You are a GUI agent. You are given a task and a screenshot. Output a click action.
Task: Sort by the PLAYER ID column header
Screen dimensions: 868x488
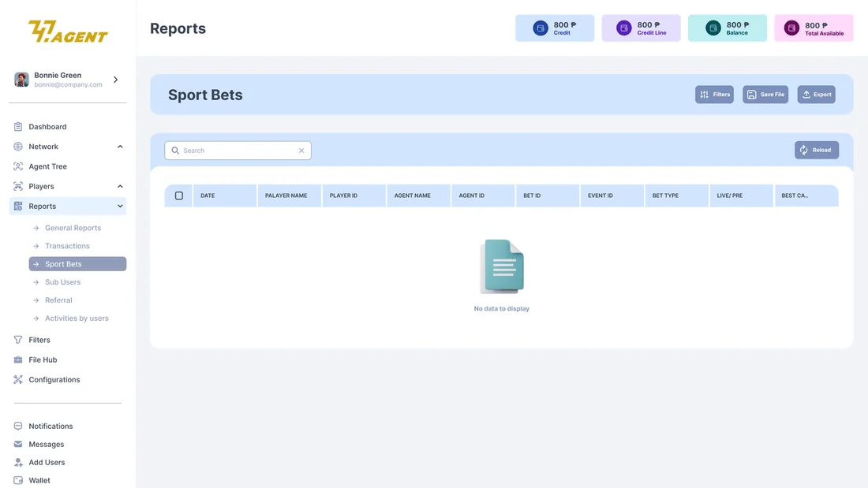pos(354,196)
